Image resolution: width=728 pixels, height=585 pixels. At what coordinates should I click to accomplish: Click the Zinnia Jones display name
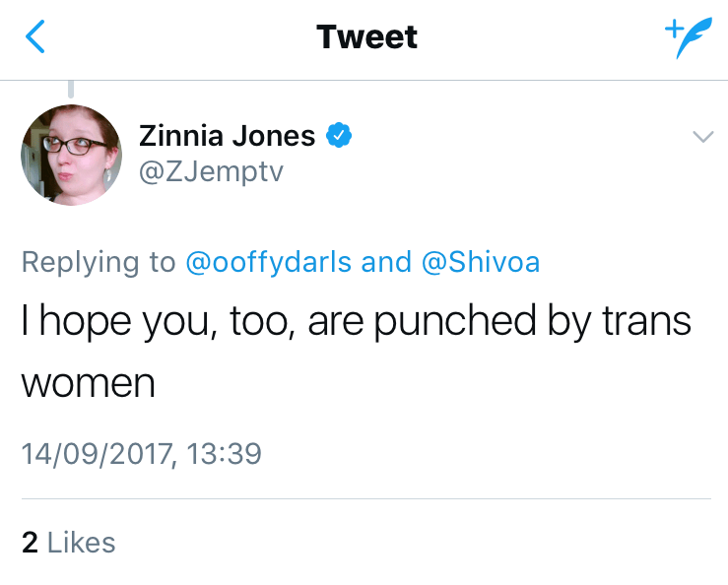point(228,136)
